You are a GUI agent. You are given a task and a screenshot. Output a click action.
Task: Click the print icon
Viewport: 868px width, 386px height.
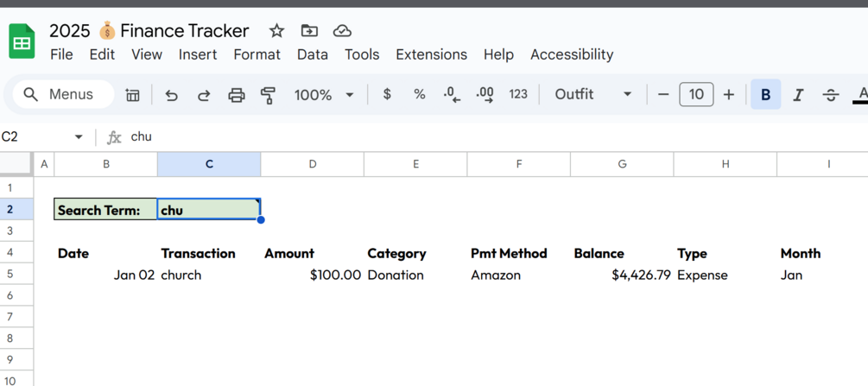[236, 95]
